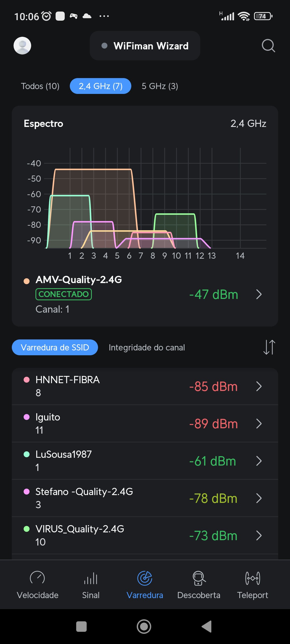Expand AMV-Quality-2.4G connected network chevron
This screenshot has height=644, width=290.
[259, 294]
